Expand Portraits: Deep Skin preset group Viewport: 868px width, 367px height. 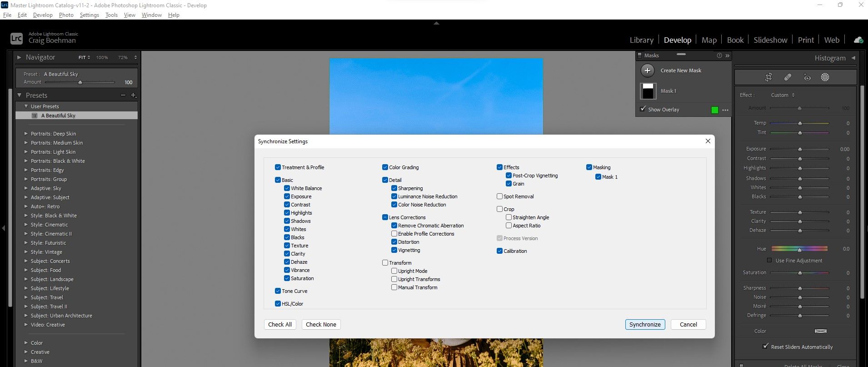click(x=26, y=134)
